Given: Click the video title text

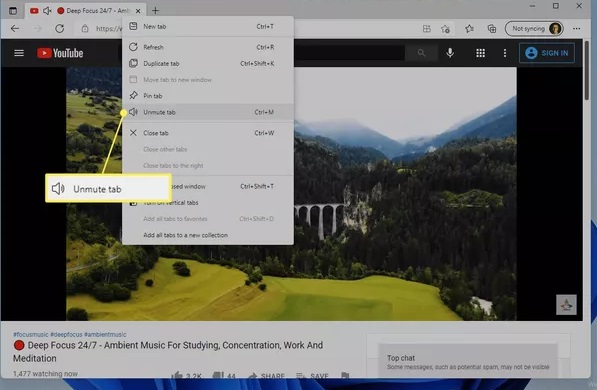Looking at the screenshot, I should click(x=168, y=352).
